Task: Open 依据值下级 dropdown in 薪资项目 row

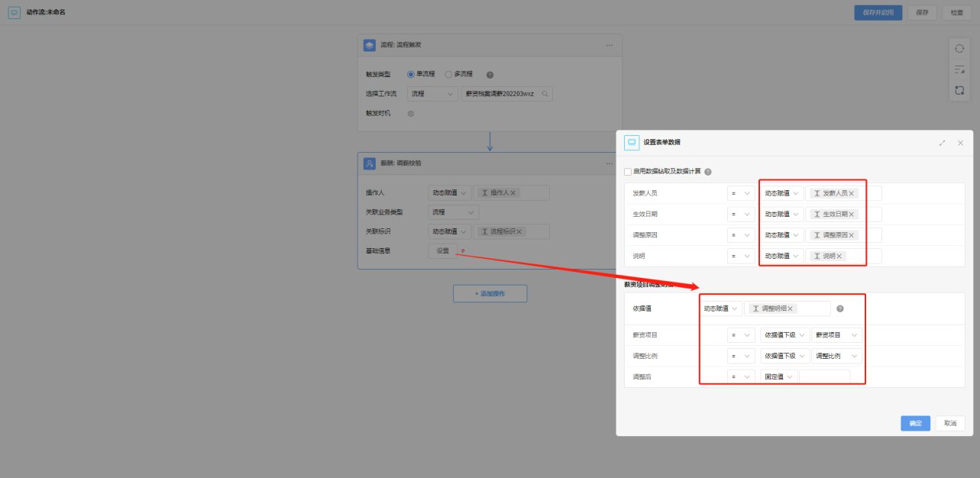Action: pos(785,334)
